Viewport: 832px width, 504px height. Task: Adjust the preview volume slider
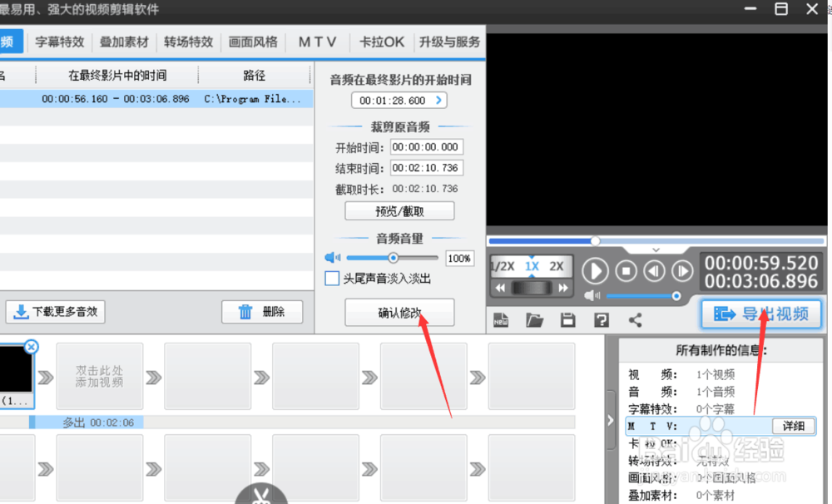click(676, 296)
